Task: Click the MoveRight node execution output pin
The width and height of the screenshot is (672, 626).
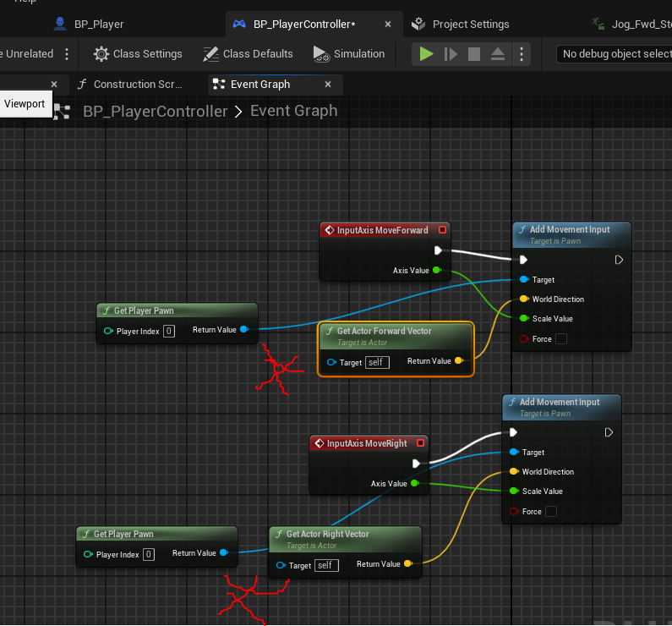Action: 416,464
